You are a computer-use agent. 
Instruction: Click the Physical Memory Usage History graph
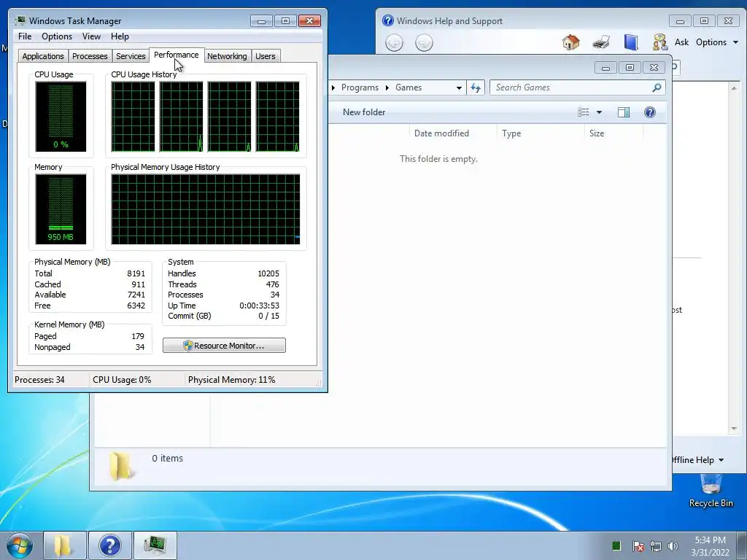point(205,209)
